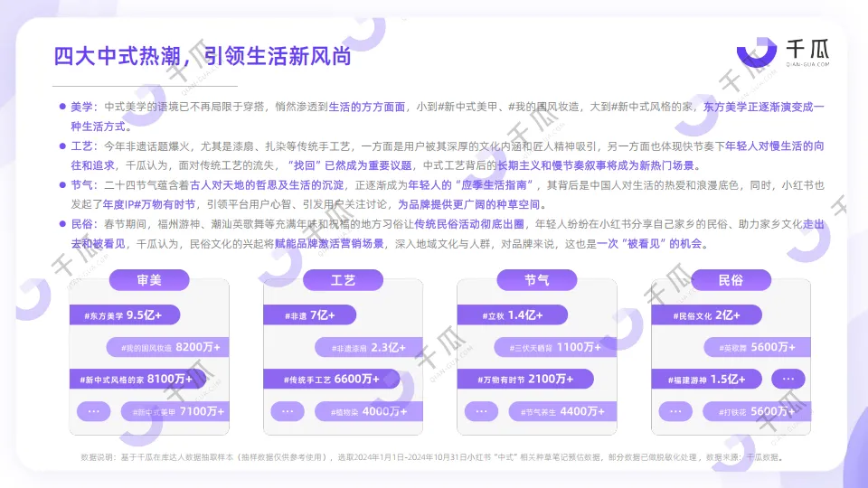Click the 民俗： label in the bullet list
This screenshot has height=488, width=868.
coord(84,224)
